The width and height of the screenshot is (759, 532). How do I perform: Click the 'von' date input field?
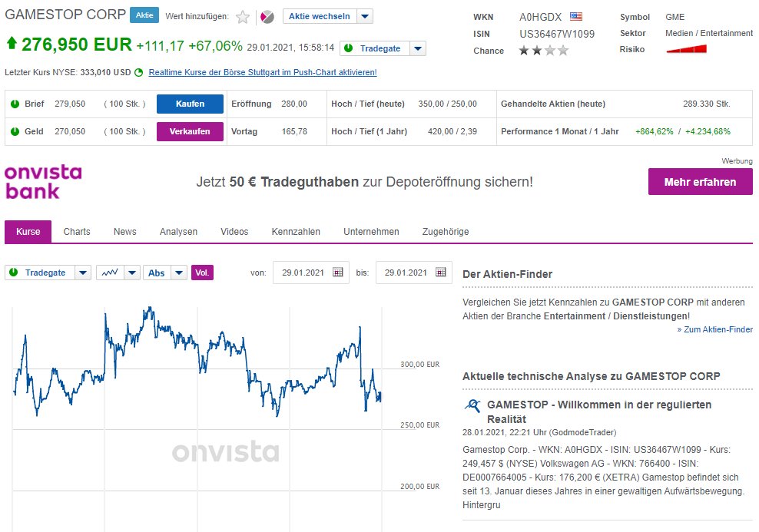tap(311, 273)
